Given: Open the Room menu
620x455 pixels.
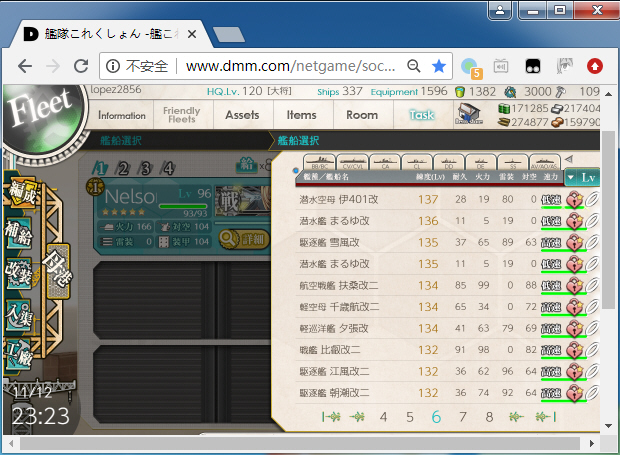Looking at the screenshot, I should pos(362,115).
